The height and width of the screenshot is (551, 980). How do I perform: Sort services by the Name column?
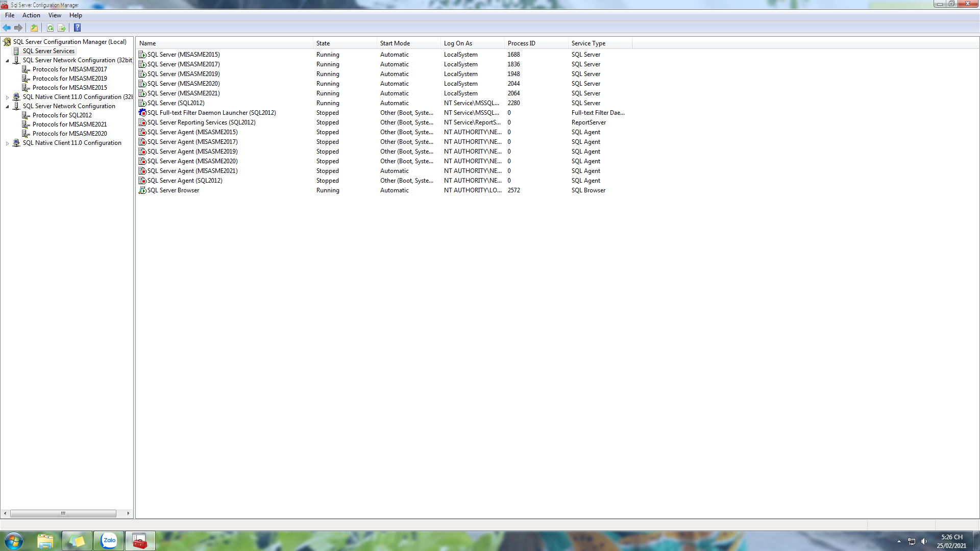[x=225, y=43]
